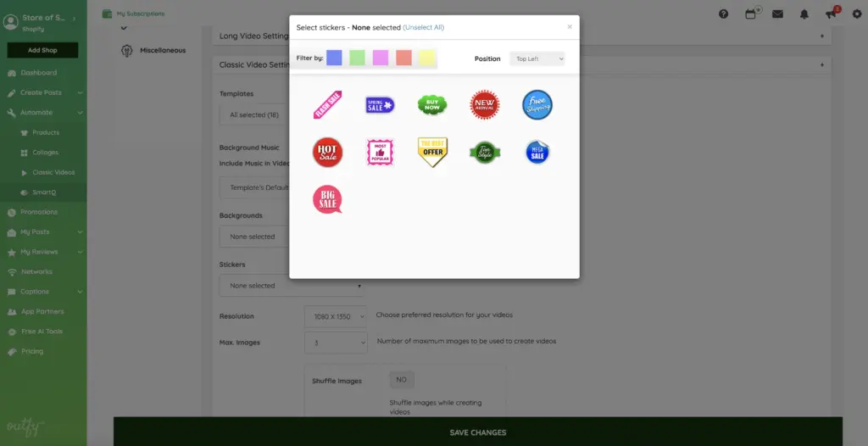
Task: Pick the Buy Now green sticker
Action: [431, 105]
